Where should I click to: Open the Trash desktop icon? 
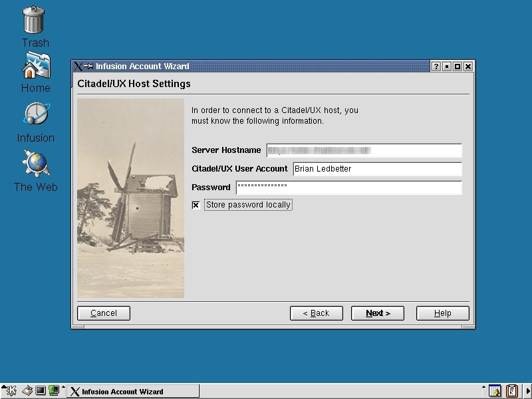(34, 21)
